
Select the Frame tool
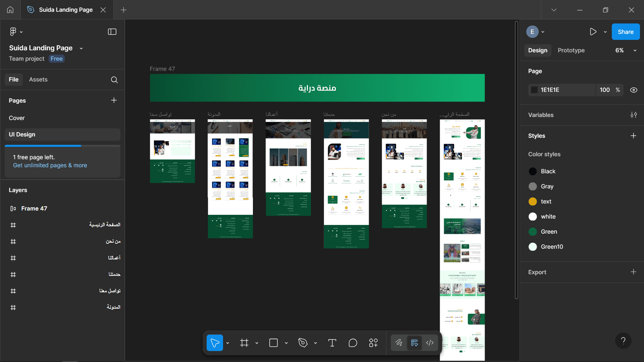244,343
